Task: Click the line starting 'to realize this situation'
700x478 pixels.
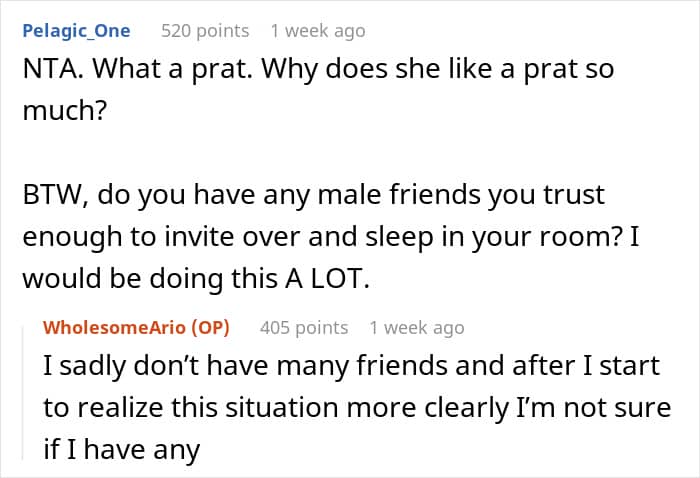Action: click(351, 408)
